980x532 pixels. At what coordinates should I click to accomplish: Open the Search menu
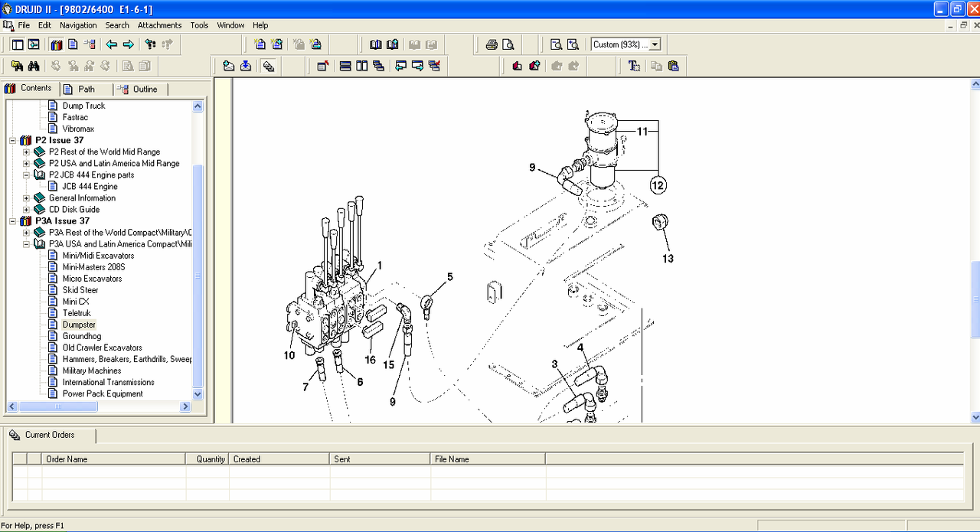(117, 25)
